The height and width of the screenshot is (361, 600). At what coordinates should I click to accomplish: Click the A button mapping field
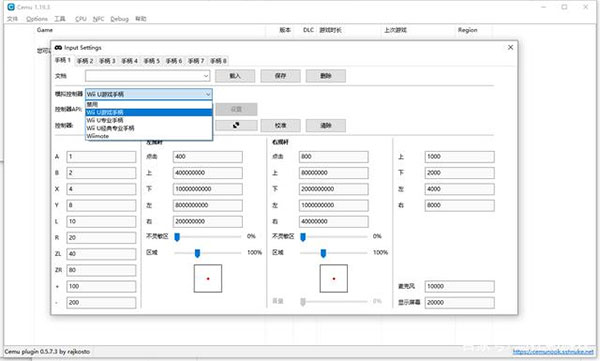pyautogui.click(x=101, y=157)
